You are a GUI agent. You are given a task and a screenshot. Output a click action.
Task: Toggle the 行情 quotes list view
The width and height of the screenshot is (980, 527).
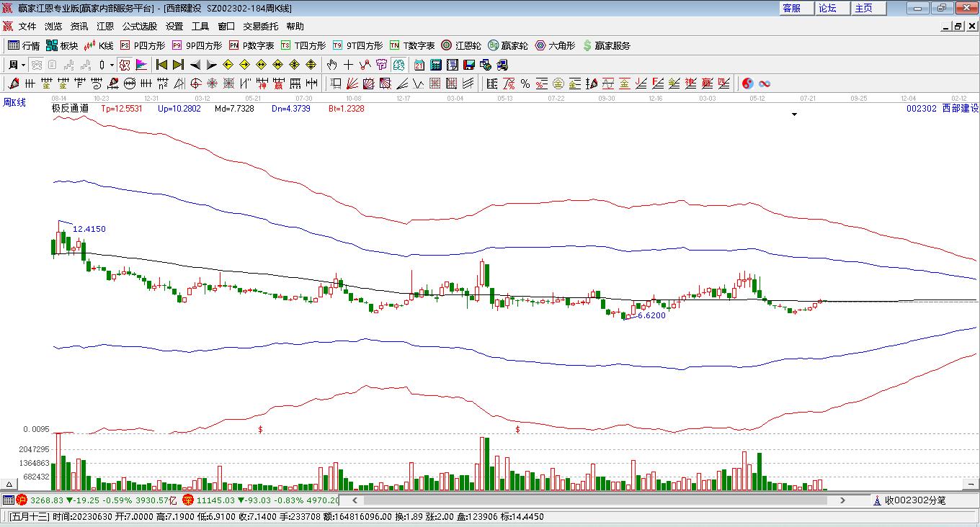(24, 45)
